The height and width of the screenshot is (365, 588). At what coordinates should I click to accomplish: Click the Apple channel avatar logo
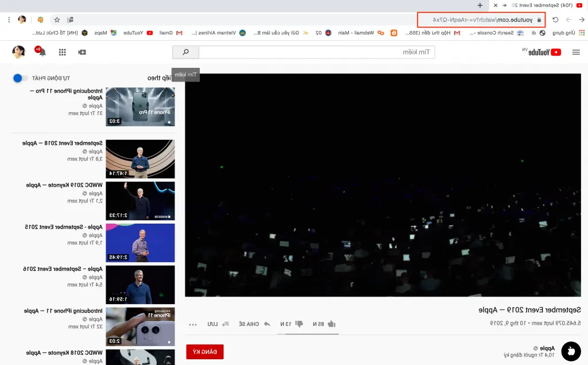point(571,351)
